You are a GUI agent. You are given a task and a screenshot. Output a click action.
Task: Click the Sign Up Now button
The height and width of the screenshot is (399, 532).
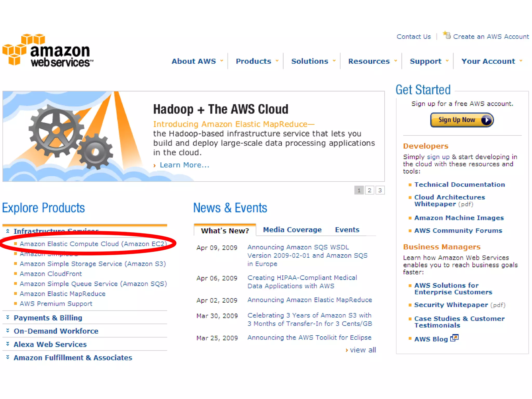pos(462,120)
